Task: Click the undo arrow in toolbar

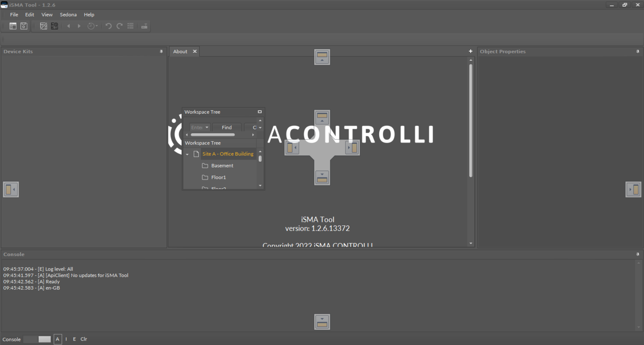Action: [x=108, y=26]
